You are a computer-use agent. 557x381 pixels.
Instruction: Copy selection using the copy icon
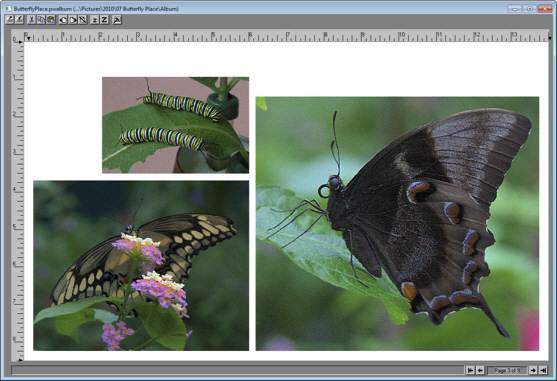coord(41,20)
